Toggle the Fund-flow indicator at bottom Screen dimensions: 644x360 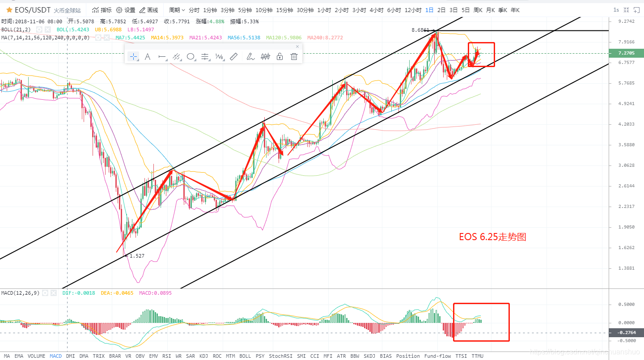pos(438,356)
